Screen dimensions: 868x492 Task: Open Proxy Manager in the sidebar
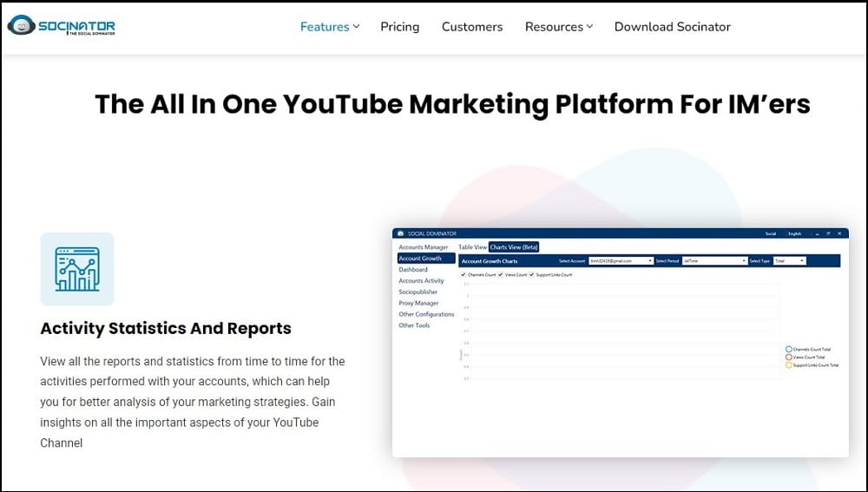(418, 304)
